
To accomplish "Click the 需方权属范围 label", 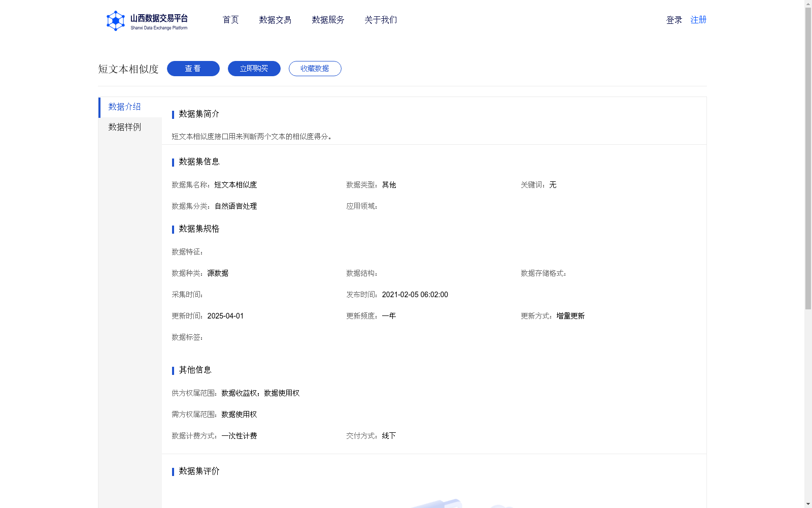I will 194,415.
